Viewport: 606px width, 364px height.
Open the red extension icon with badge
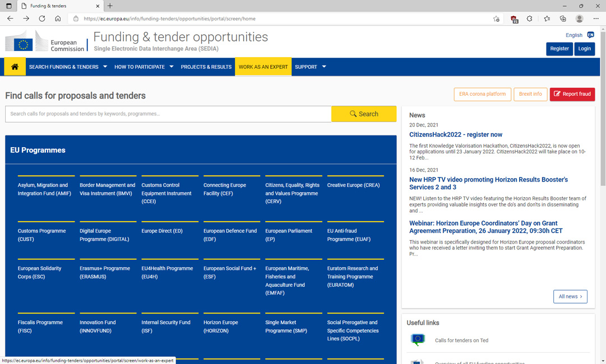tap(514, 19)
